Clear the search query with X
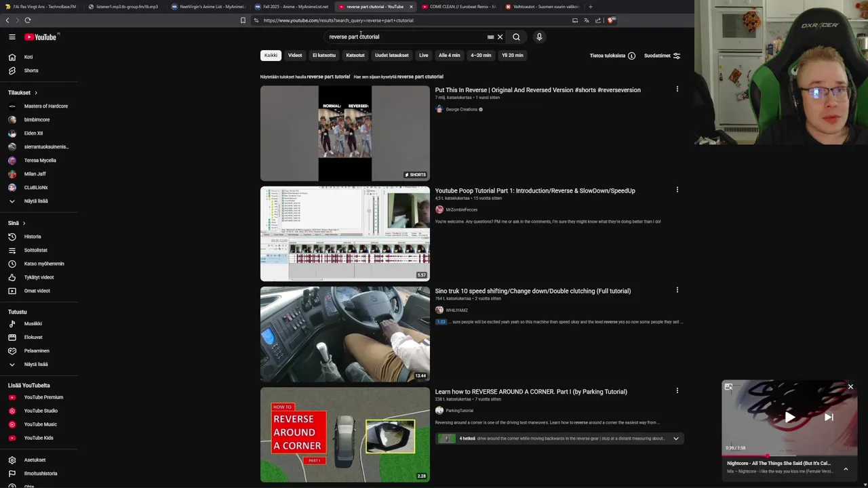Viewport: 868px width, 488px height. [500, 37]
